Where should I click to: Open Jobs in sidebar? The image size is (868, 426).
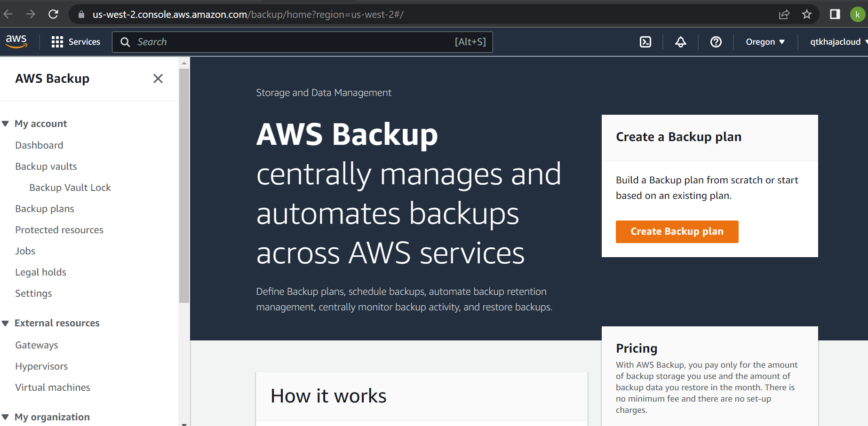[25, 251]
